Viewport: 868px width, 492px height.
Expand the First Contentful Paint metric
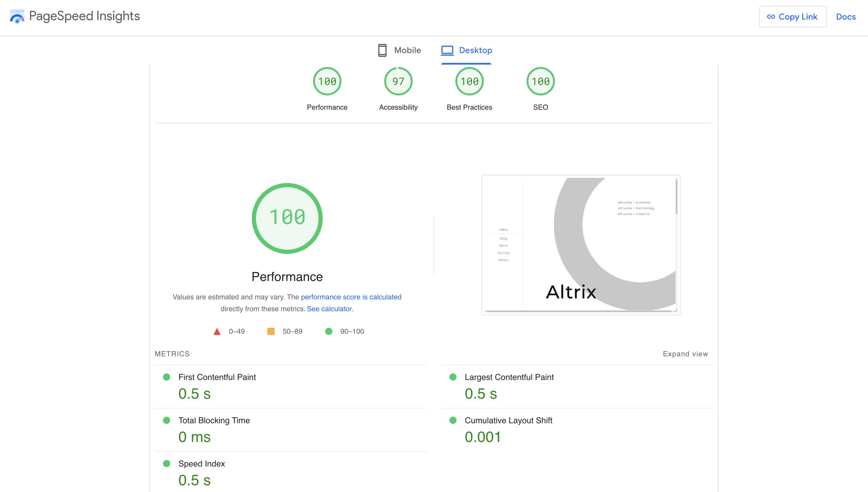pos(217,377)
